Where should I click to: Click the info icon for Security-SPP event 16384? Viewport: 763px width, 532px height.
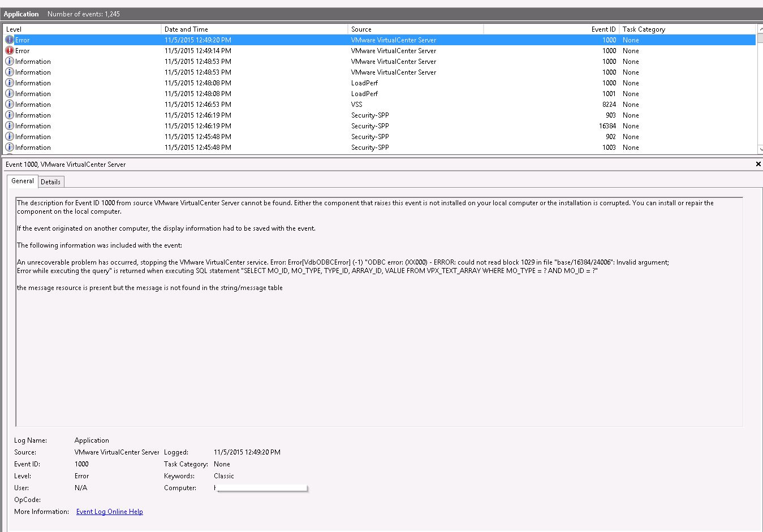pos(10,126)
